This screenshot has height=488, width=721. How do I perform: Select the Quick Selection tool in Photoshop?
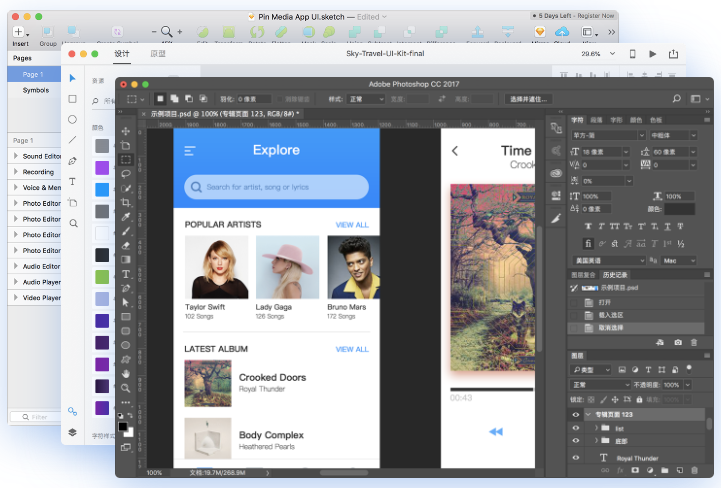[126, 188]
